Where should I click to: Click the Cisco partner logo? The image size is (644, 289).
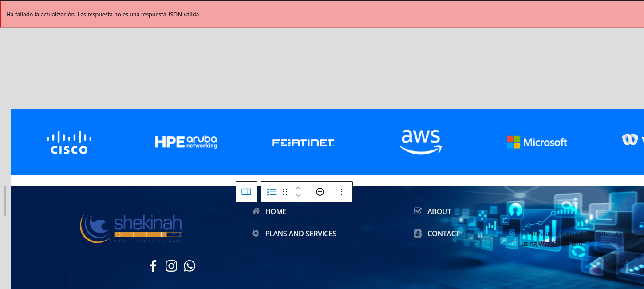(69, 143)
